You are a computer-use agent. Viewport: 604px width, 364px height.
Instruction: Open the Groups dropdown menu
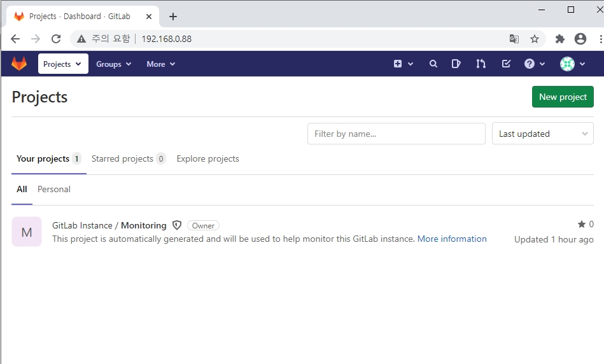(x=114, y=64)
